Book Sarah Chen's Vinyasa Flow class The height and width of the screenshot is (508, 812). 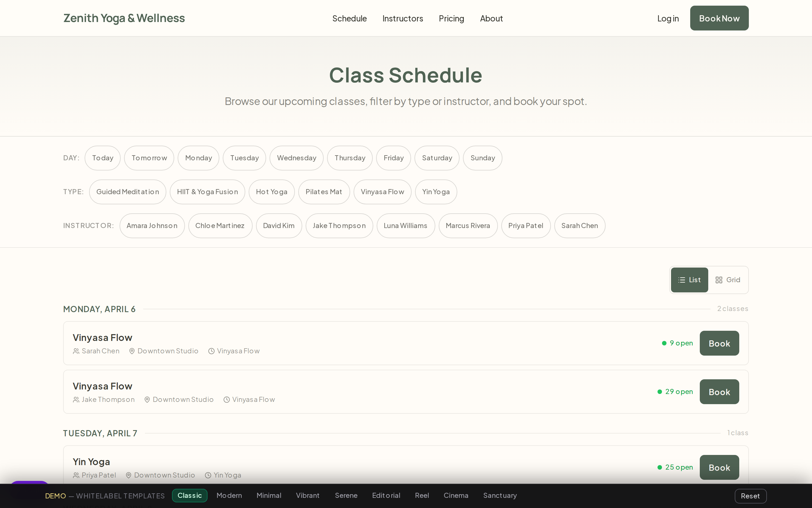(719, 343)
